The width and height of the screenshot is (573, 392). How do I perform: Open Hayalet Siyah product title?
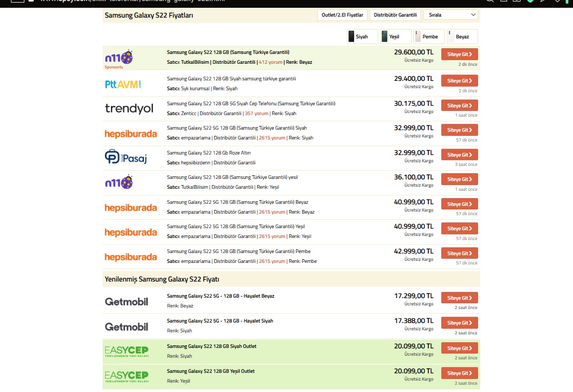click(220, 321)
